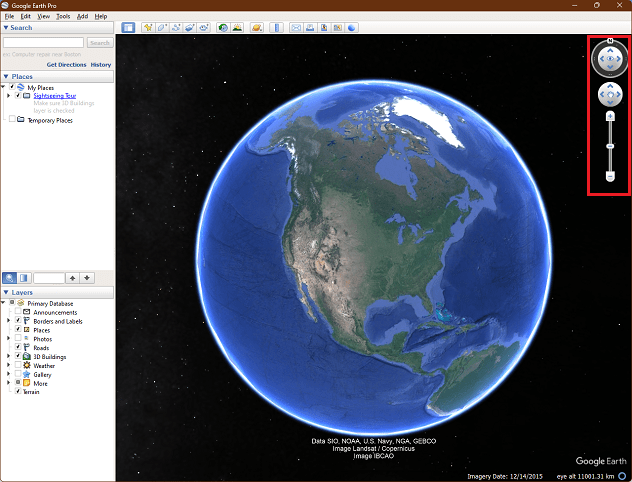Open the Tools menu
Viewport: 632px width, 482px height.
pyautogui.click(x=63, y=16)
